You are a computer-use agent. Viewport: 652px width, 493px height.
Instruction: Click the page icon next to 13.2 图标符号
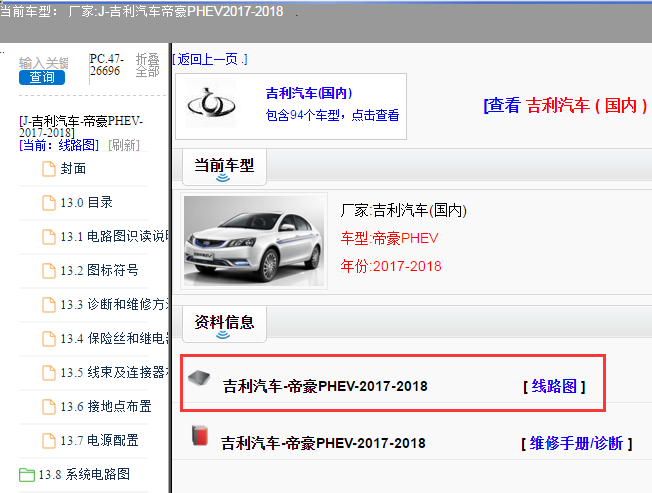(49, 271)
